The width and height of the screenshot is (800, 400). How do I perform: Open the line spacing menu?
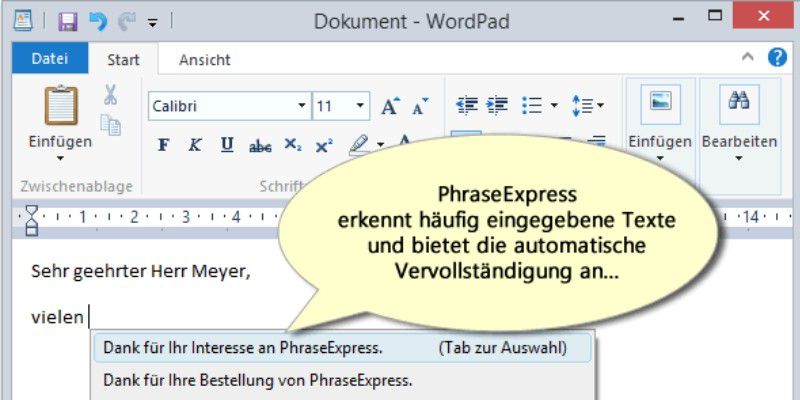click(x=587, y=106)
